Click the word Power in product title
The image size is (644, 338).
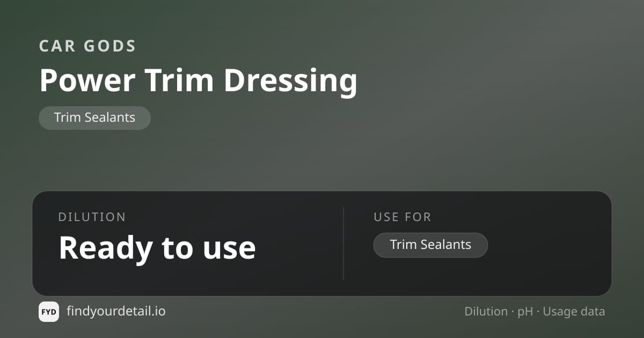[87, 80]
